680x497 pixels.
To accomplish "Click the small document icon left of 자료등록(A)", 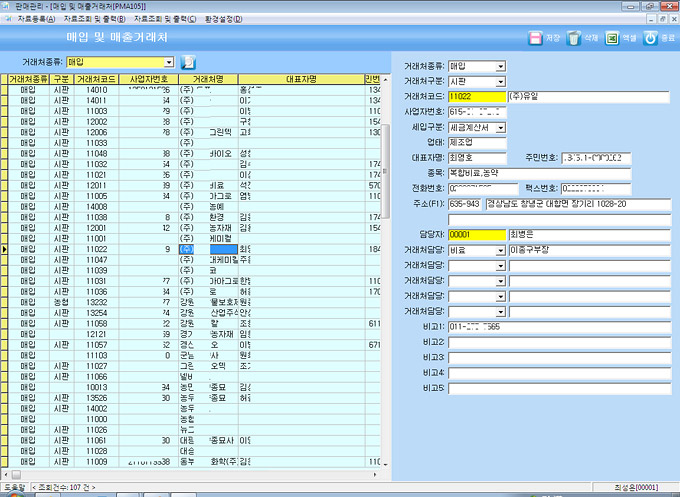I will point(9,19).
